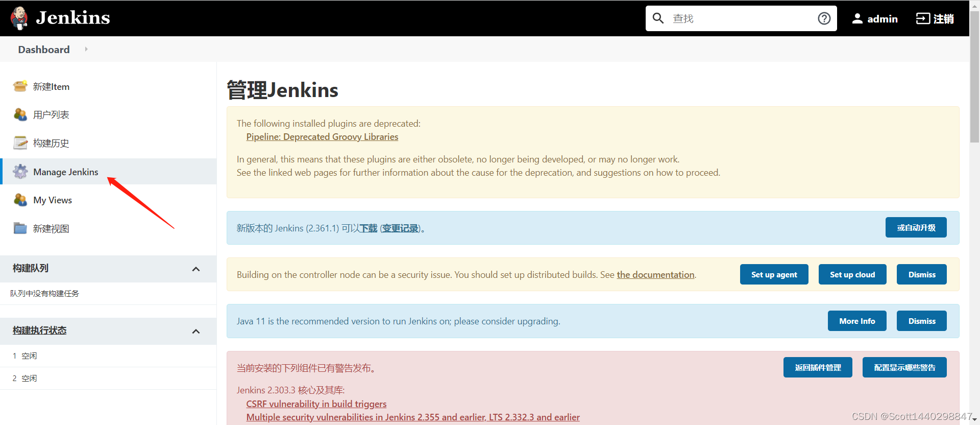Click the 用户列表 people icon
This screenshot has height=425, width=980.
click(x=20, y=114)
